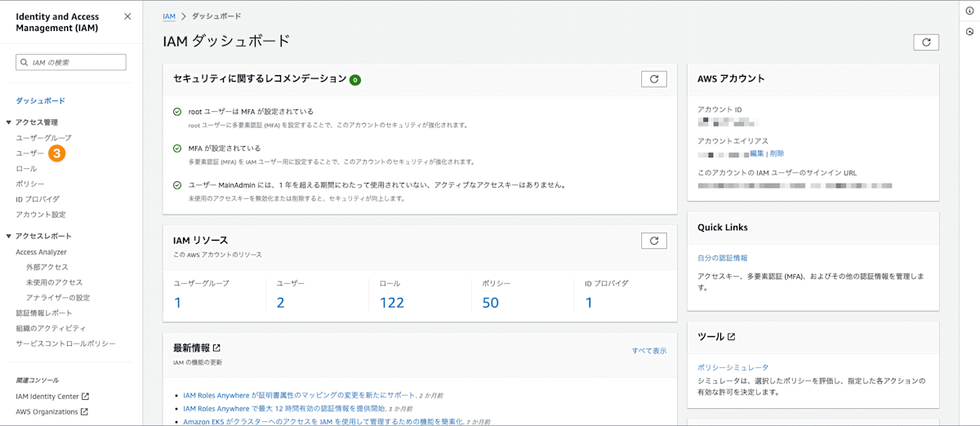Image resolution: width=980 pixels, height=426 pixels.
Task: Open news about 12 時間有効の認証情報
Action: 284,408
